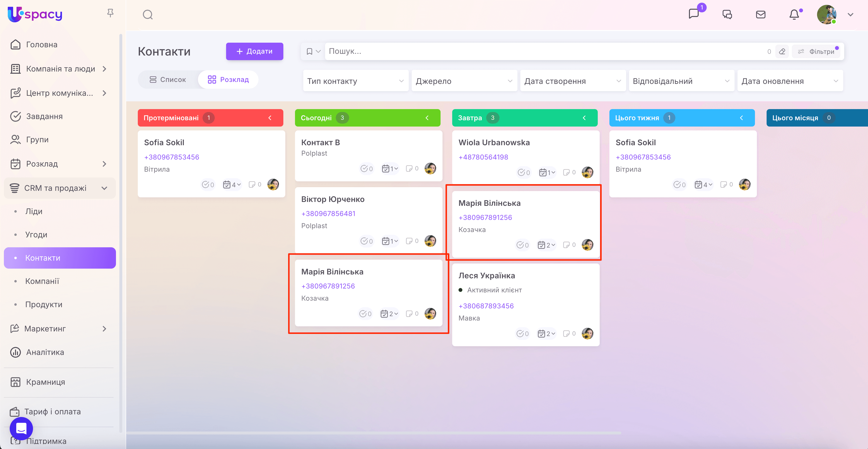
Task: Collapse the Завтра column
Action: point(584,118)
